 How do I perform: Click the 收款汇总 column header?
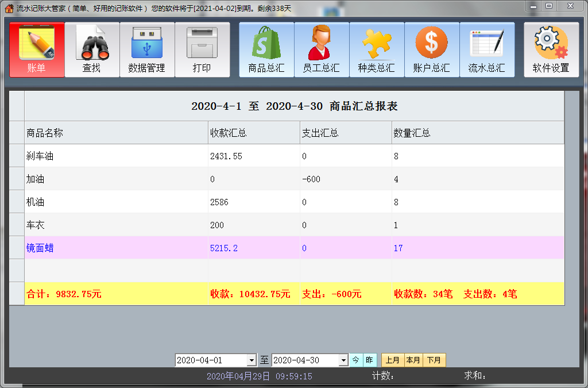click(253, 133)
